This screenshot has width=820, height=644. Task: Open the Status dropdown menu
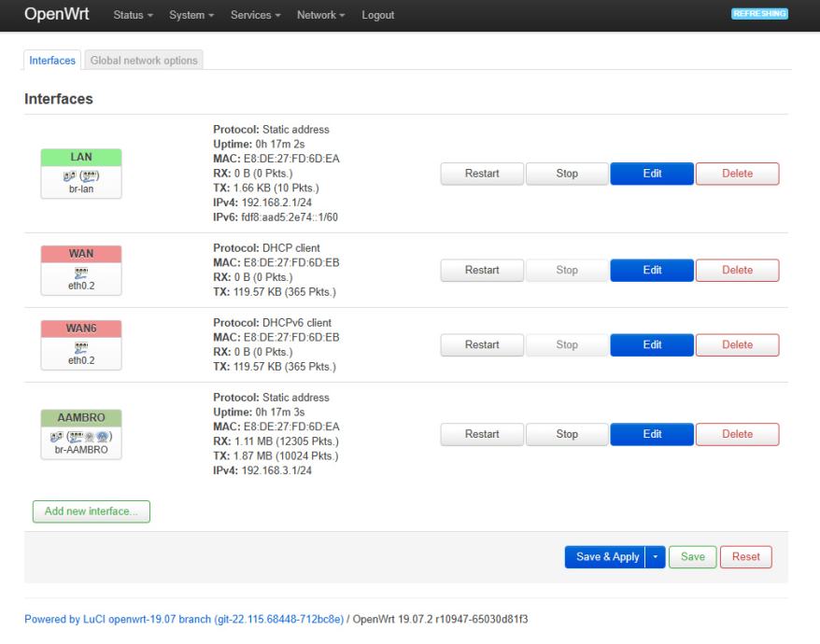pyautogui.click(x=133, y=15)
